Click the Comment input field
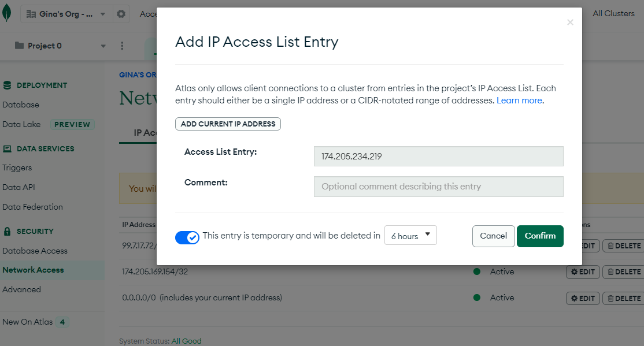The width and height of the screenshot is (644, 346). point(438,187)
